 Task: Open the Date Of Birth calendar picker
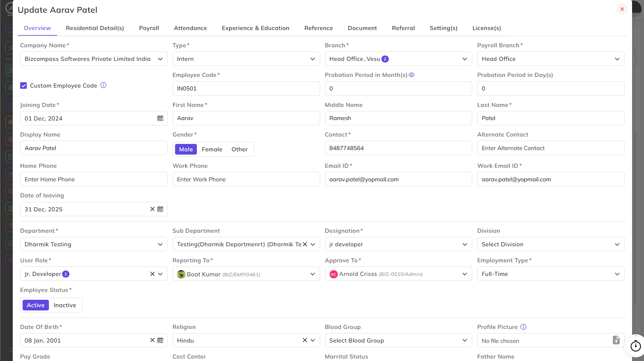coord(160,340)
